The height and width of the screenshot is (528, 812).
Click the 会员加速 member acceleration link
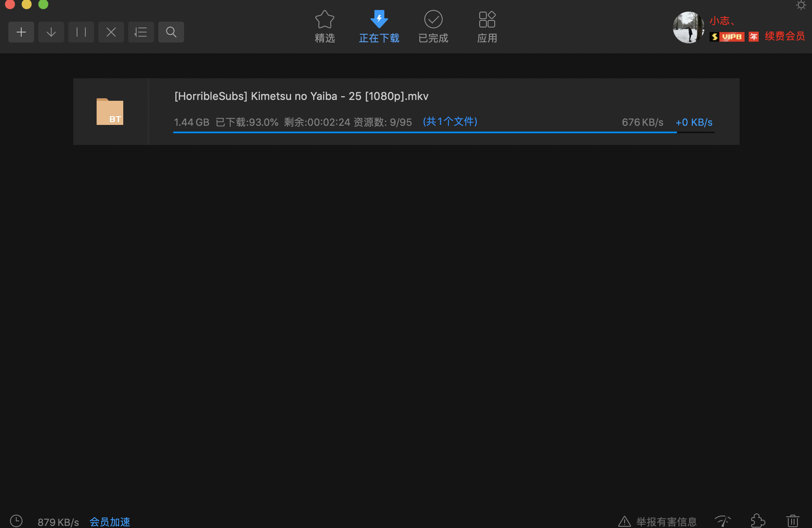(110, 522)
